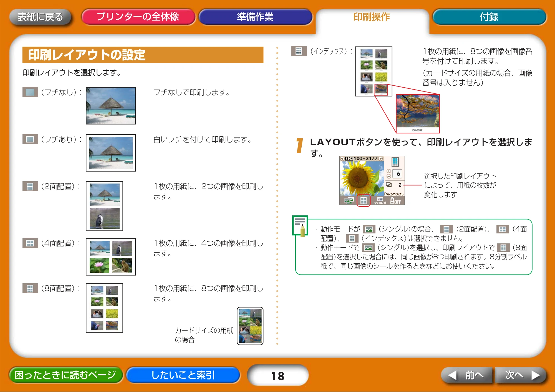Click the index print sample sheet
The height and width of the screenshot is (392, 555).
(374, 71)
